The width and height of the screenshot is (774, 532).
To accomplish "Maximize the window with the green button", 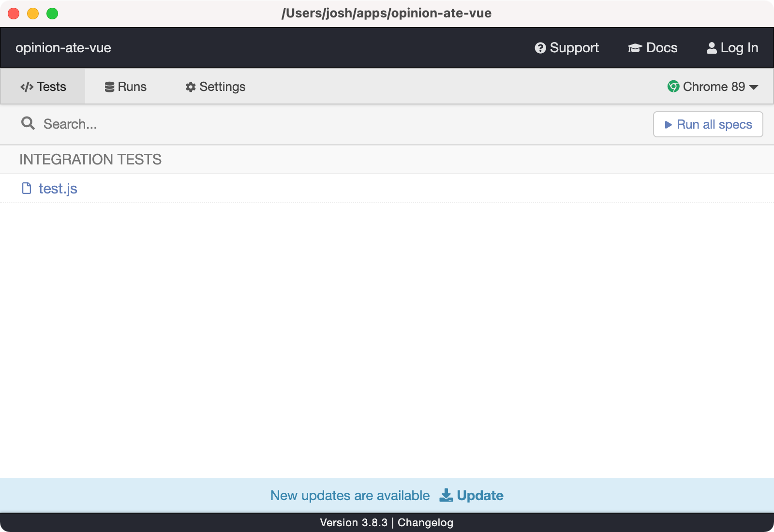I will pyautogui.click(x=52, y=14).
